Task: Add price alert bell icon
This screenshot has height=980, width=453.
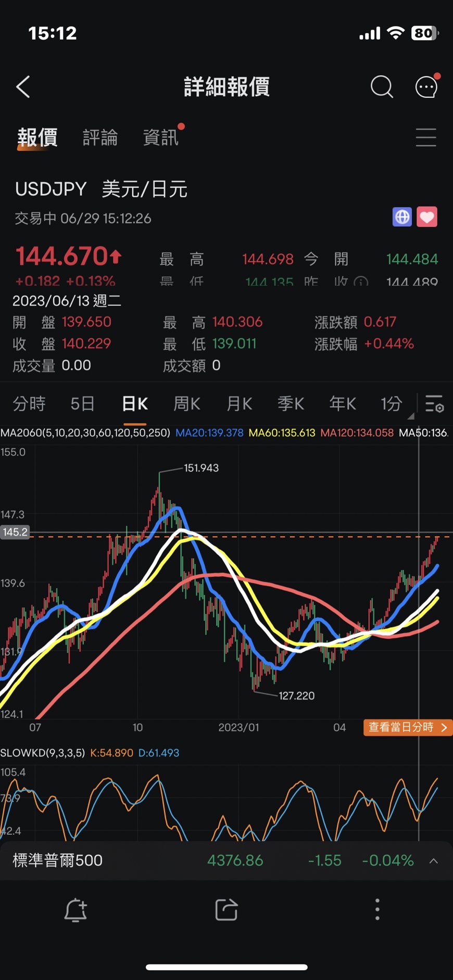Action: (75, 910)
